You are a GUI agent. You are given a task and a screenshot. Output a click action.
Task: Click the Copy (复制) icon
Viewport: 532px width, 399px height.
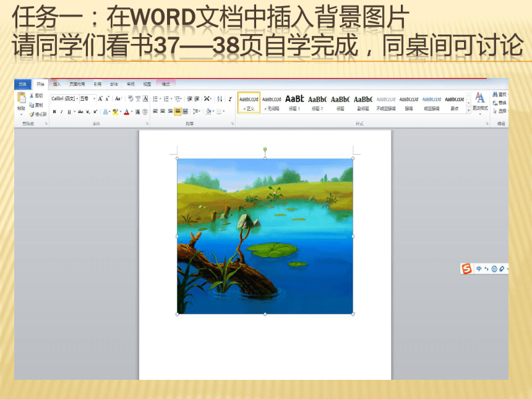coord(32,105)
